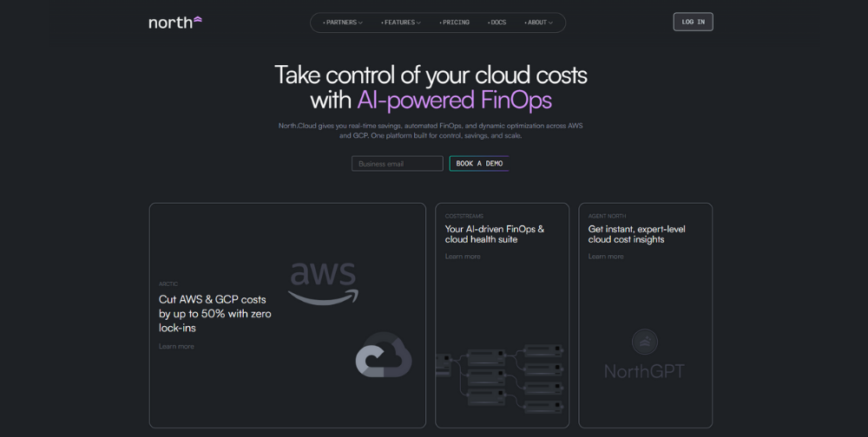Open the Docs navigation item
The width and height of the screenshot is (868, 437).
point(497,23)
